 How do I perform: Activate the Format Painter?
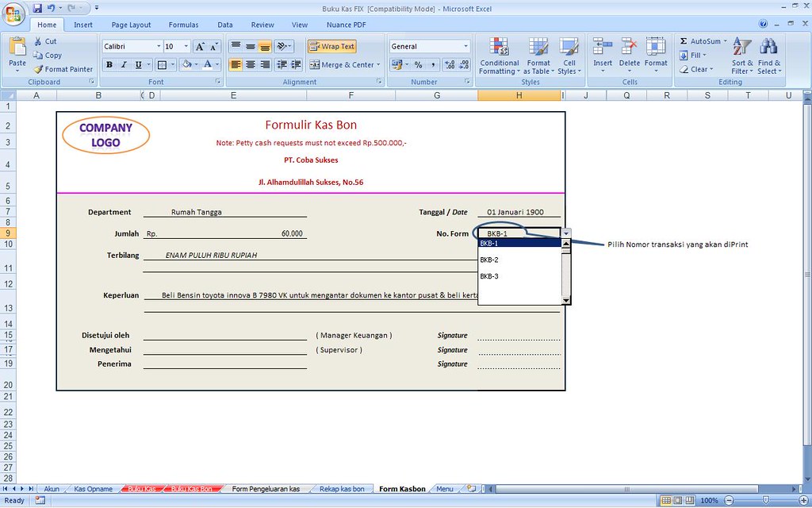63,69
